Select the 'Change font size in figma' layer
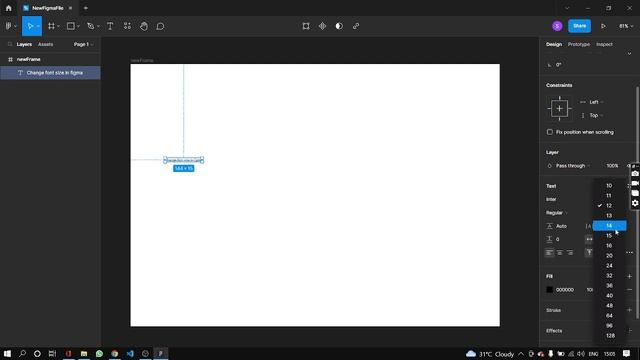The height and width of the screenshot is (360, 640). [x=50, y=73]
